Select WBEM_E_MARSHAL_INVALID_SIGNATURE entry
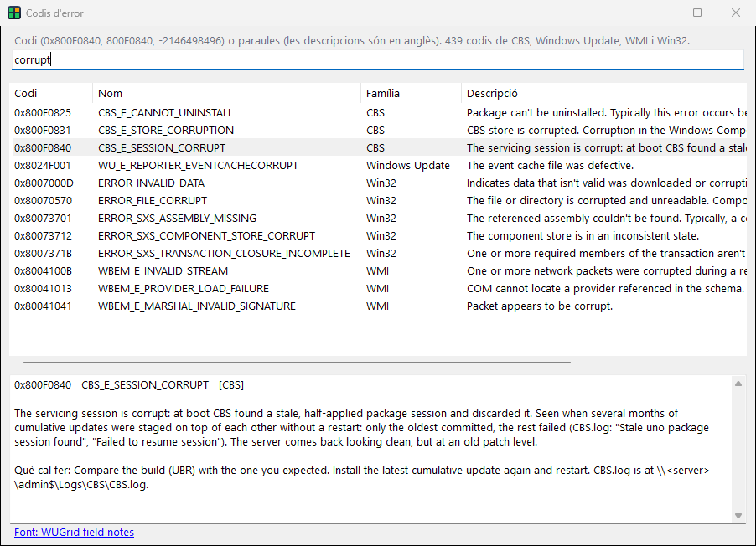The image size is (756, 546). coord(197,306)
